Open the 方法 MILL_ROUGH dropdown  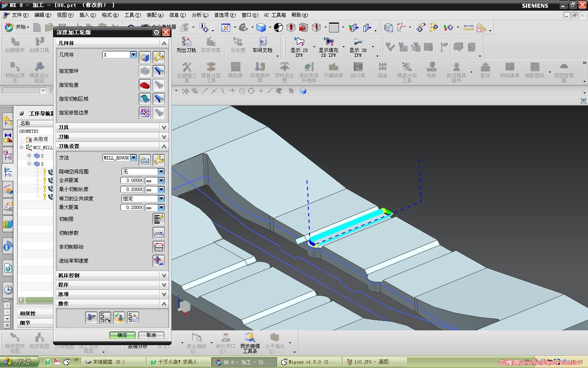(134, 158)
